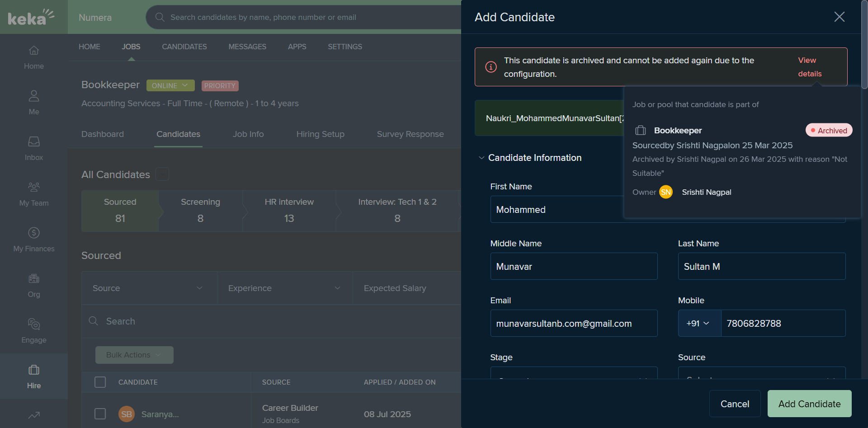868x428 pixels.
Task: Click the Middle Name field
Action: pos(574,266)
